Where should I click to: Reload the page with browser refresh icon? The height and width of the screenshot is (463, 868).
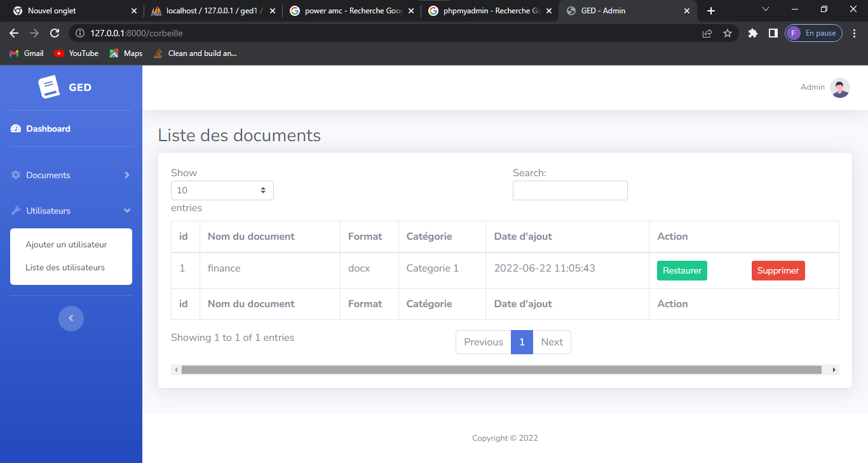tap(55, 33)
